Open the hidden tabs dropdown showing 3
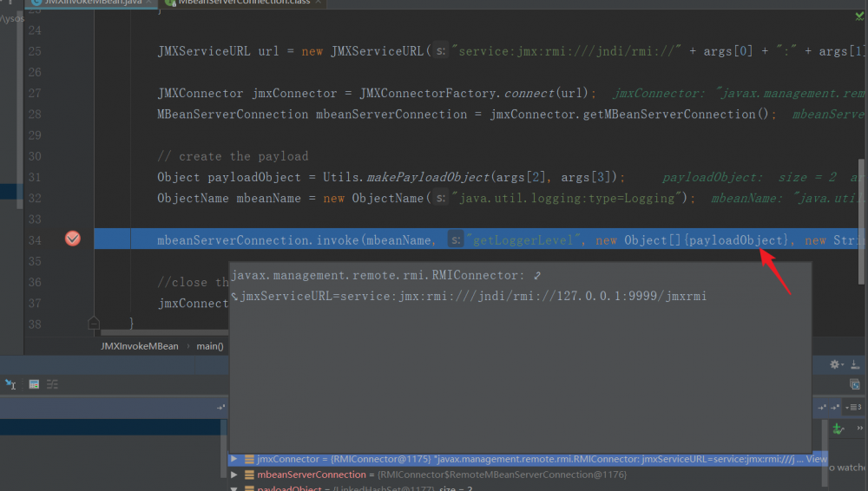The height and width of the screenshot is (491, 868). [853, 408]
